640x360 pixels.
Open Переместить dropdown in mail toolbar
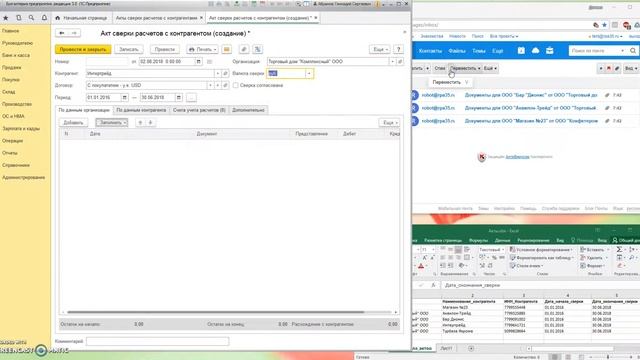(465, 68)
